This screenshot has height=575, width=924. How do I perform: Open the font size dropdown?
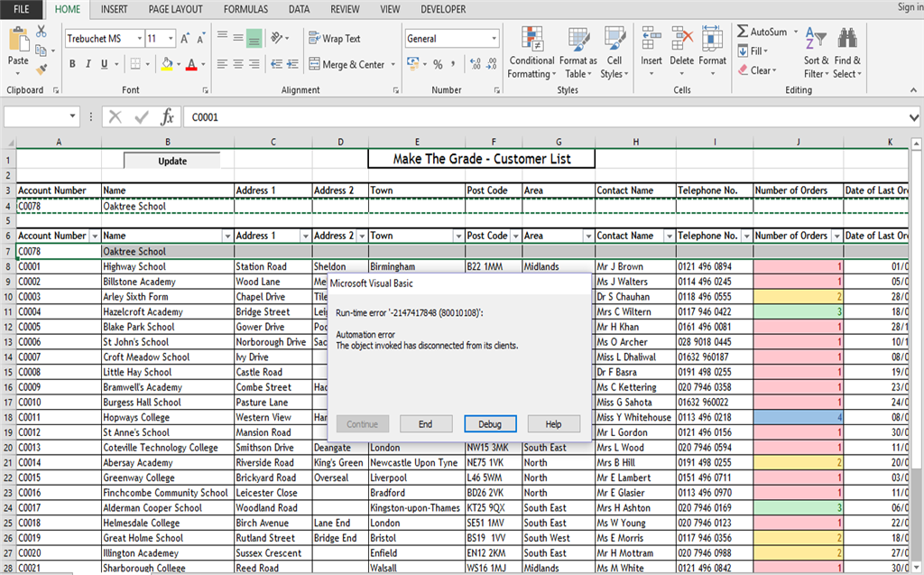(x=171, y=39)
